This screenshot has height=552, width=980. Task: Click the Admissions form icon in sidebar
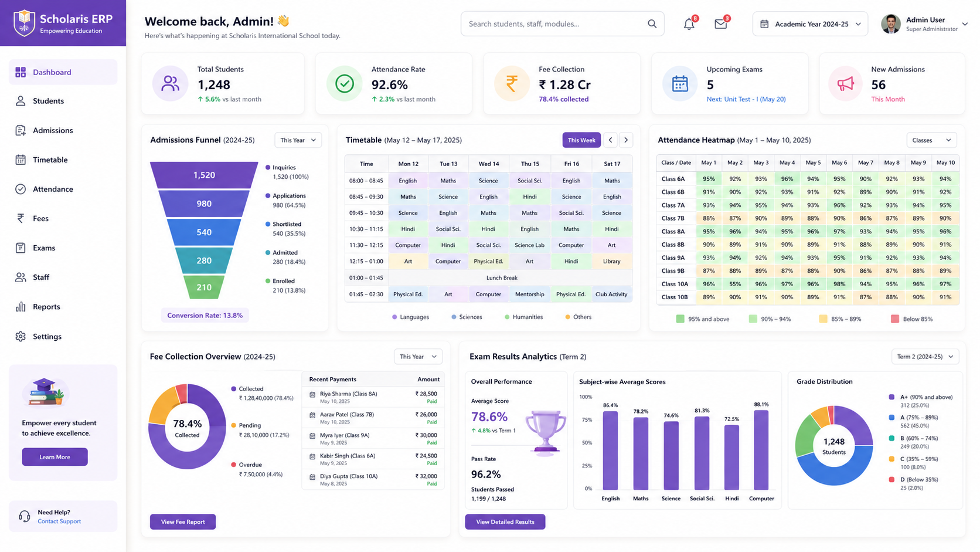click(21, 130)
